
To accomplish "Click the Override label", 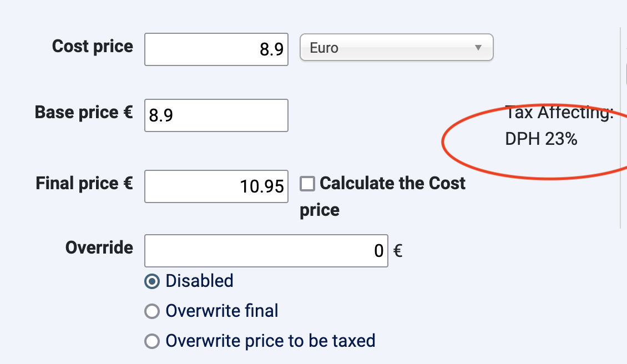I will click(x=99, y=247).
